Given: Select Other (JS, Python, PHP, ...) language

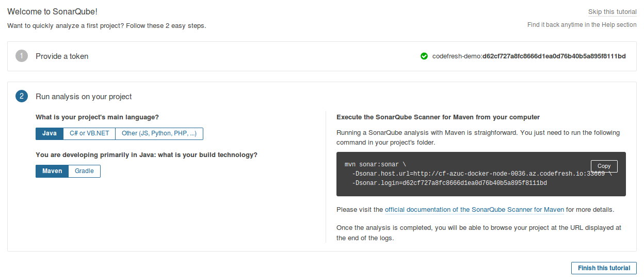Looking at the screenshot, I should 159,133.
